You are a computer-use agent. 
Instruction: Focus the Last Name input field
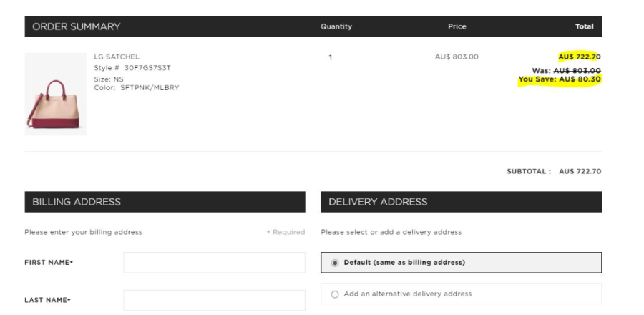click(x=214, y=300)
